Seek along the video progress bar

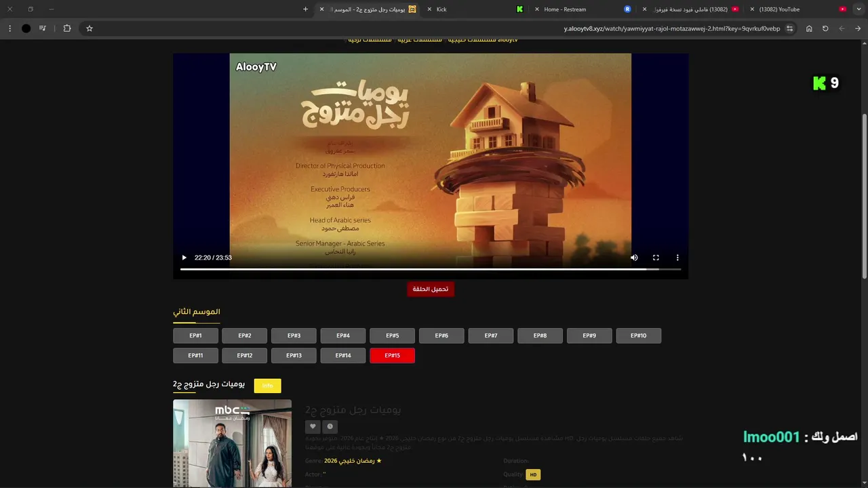431,269
